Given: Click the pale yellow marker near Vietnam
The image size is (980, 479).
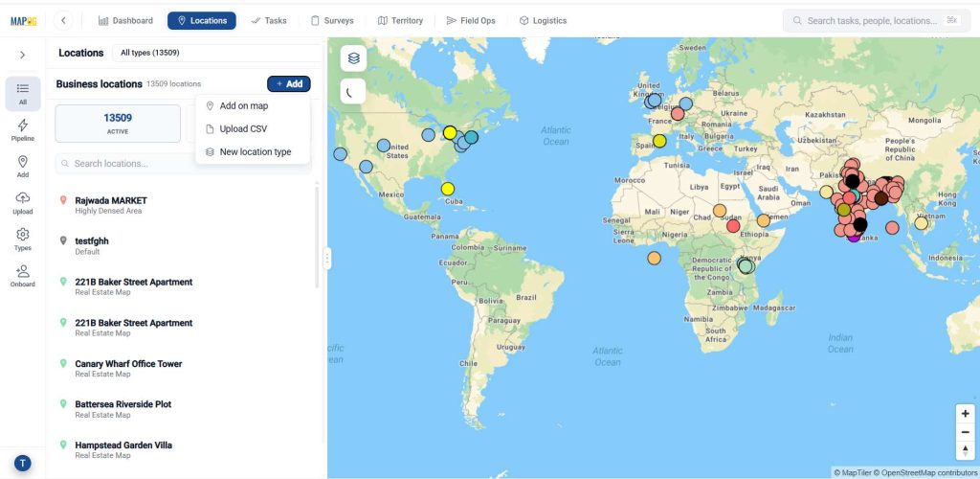Looking at the screenshot, I should pos(922,223).
